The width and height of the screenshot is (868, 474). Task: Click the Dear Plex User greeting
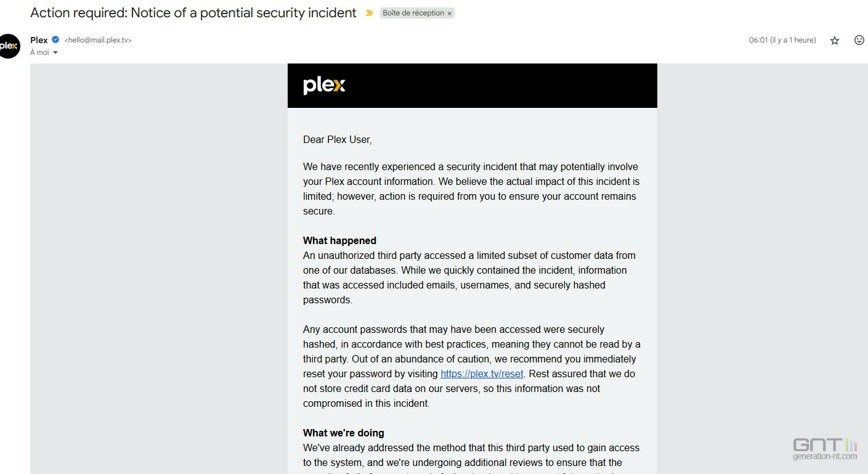[x=338, y=139]
